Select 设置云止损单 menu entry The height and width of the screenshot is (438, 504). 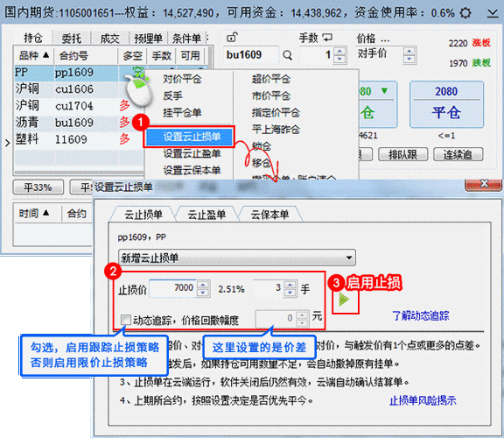[189, 137]
